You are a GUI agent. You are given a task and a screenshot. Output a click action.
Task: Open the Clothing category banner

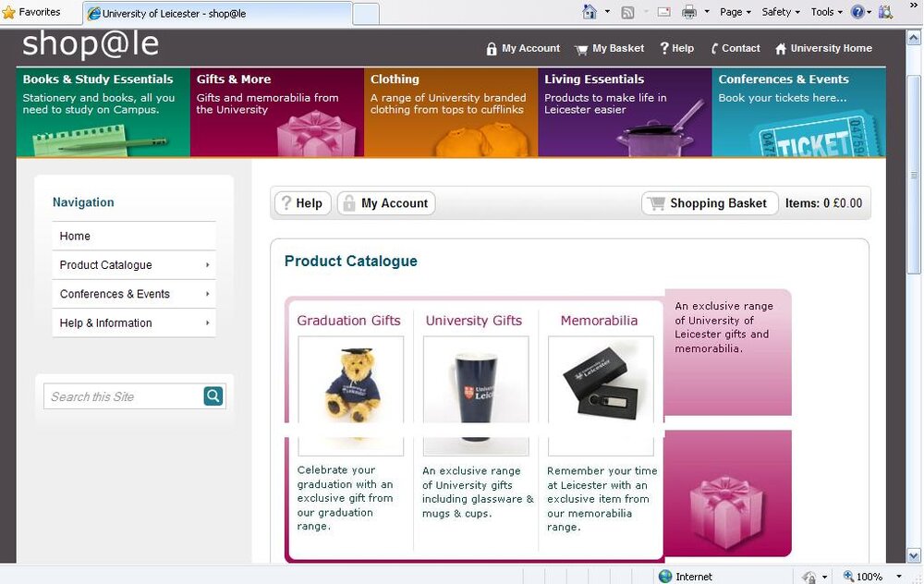tap(451, 113)
